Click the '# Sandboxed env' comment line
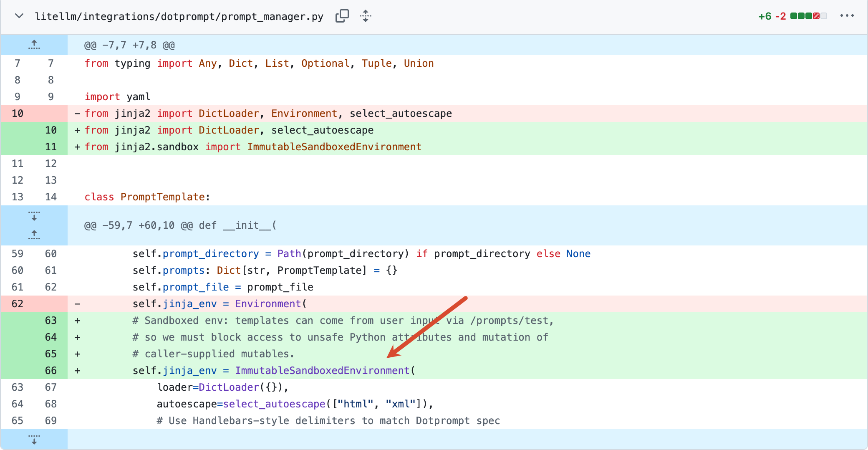This screenshot has width=868, height=450. pyautogui.click(x=343, y=321)
